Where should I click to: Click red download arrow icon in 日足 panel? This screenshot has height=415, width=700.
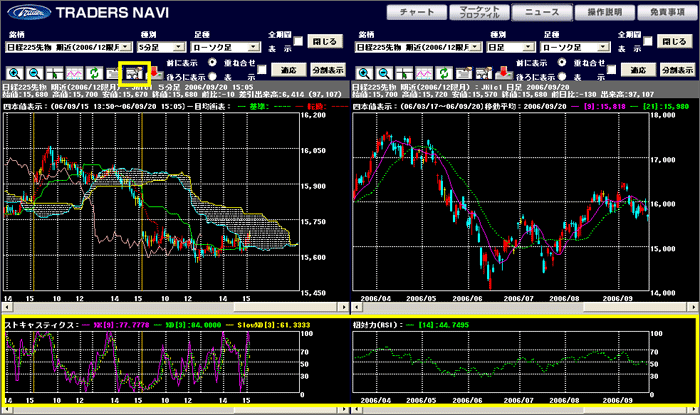[504, 73]
